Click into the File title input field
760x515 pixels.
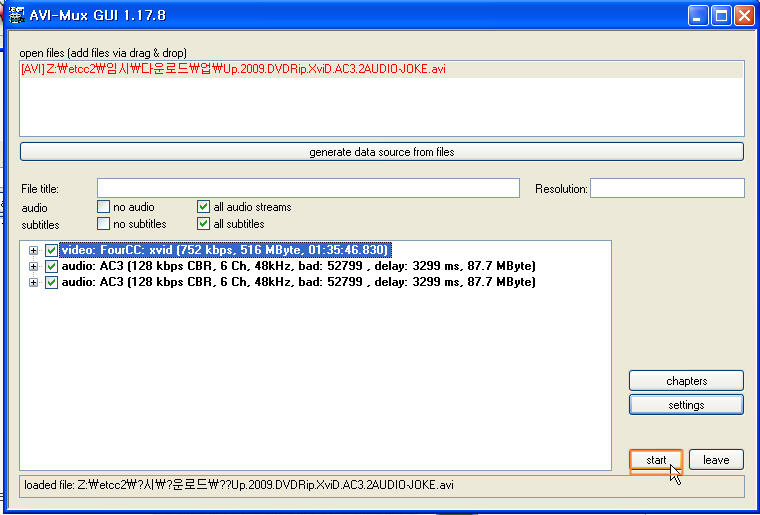[x=308, y=188]
